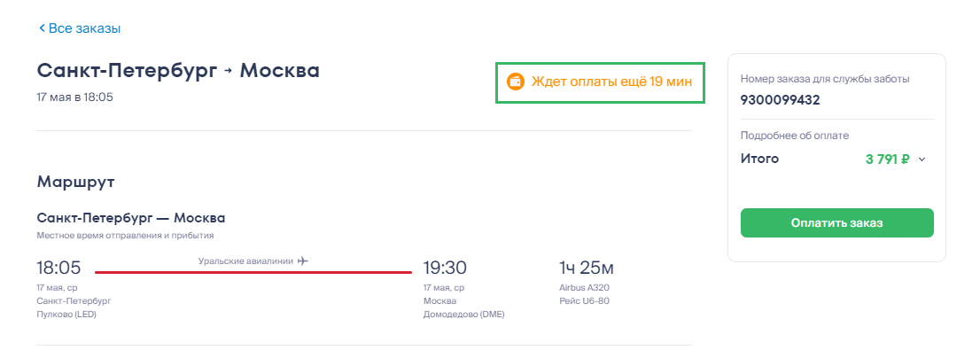Click the Подробнее об оплате label
980x358 pixels.
(795, 136)
